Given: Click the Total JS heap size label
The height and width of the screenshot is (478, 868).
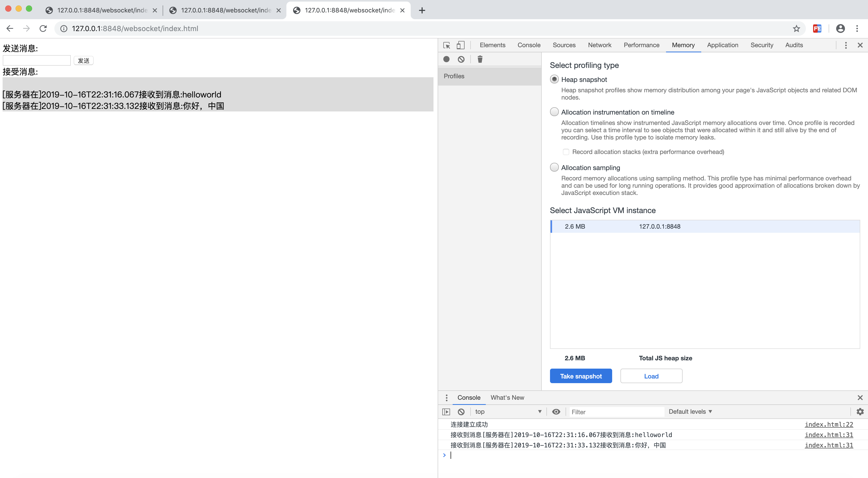Looking at the screenshot, I should click(x=666, y=358).
